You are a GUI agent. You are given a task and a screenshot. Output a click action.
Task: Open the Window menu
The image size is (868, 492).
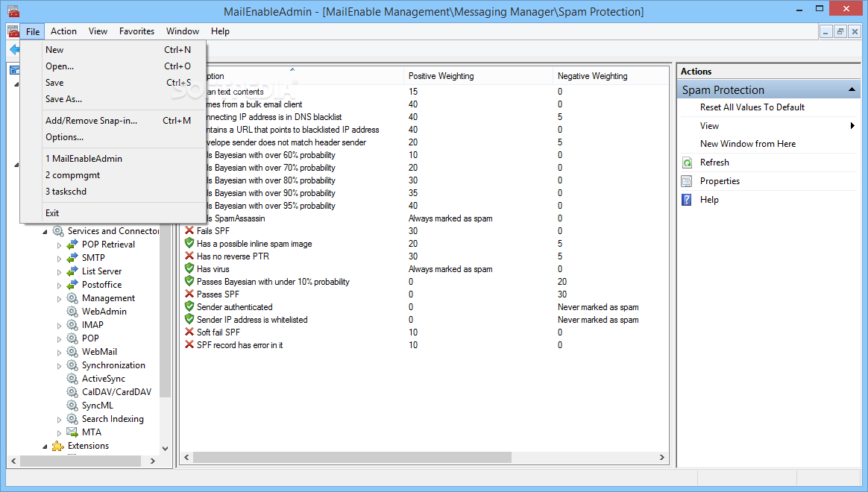click(183, 31)
